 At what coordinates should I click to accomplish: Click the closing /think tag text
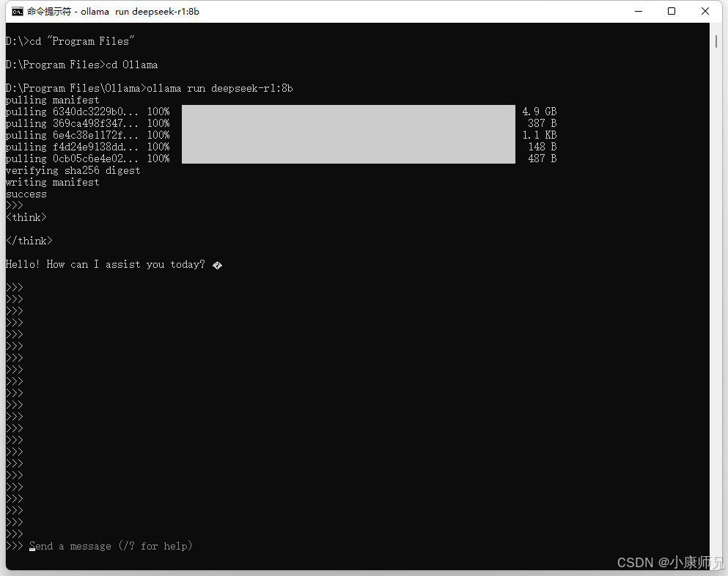point(29,240)
